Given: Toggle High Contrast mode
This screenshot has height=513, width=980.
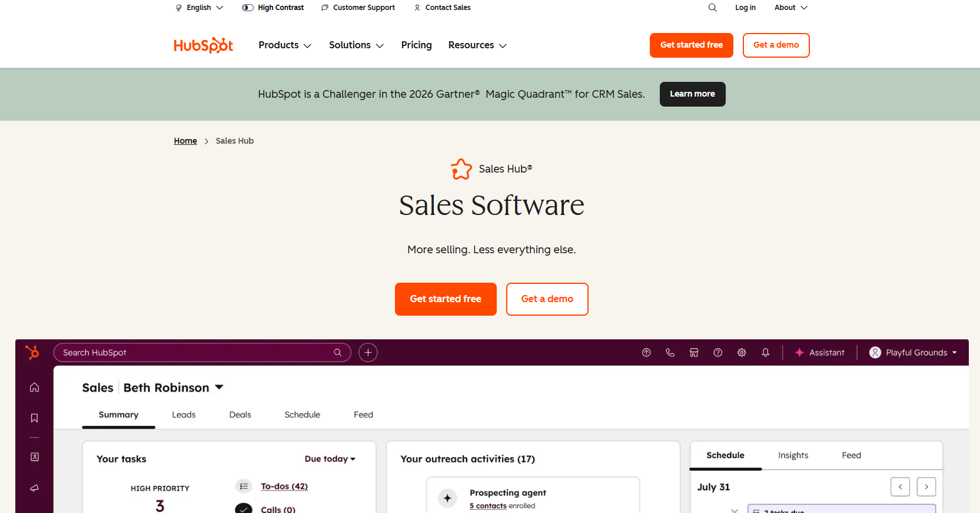Looking at the screenshot, I should click(273, 8).
